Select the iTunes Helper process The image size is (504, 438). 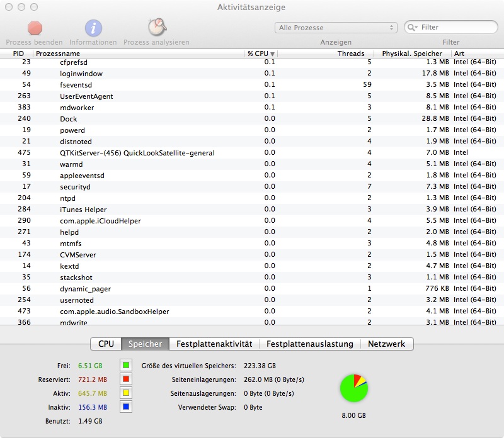[x=252, y=210]
